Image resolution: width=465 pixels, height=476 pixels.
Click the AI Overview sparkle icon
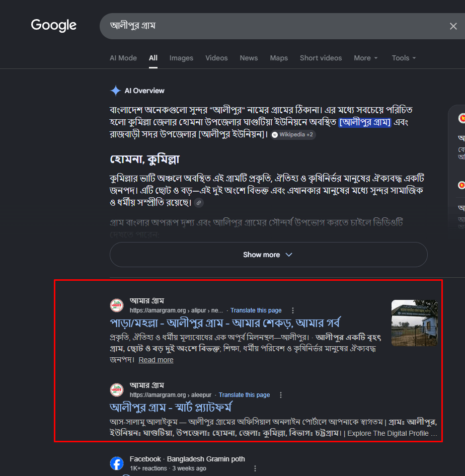[x=115, y=91]
